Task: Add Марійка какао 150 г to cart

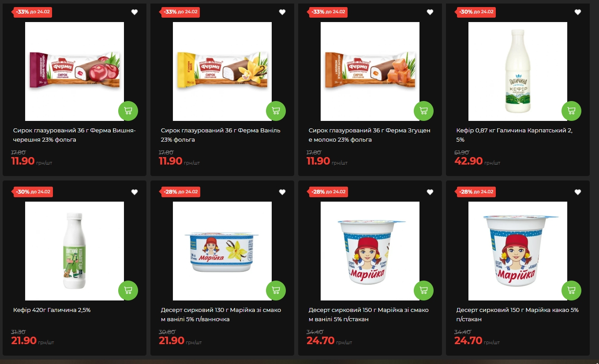Action: (571, 290)
